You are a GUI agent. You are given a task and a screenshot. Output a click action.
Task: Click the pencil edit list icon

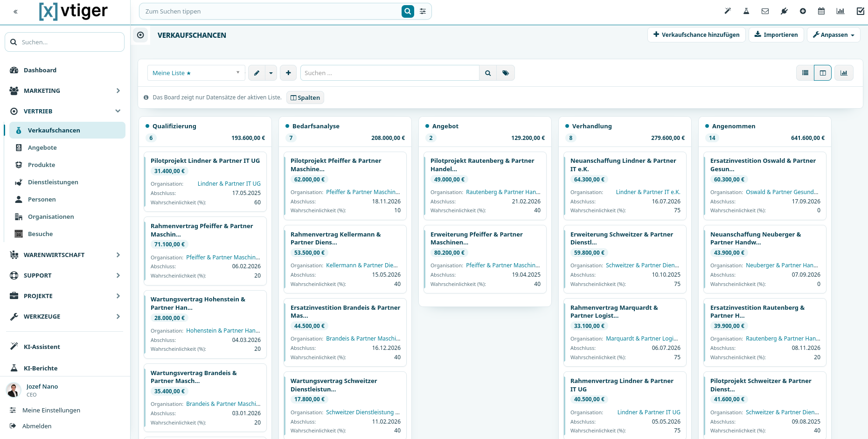257,73
